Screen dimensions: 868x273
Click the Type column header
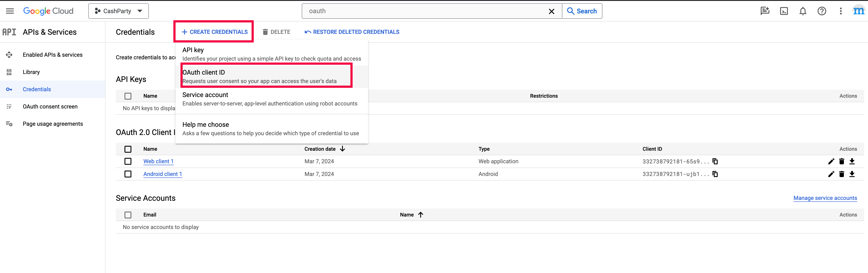pos(484,149)
